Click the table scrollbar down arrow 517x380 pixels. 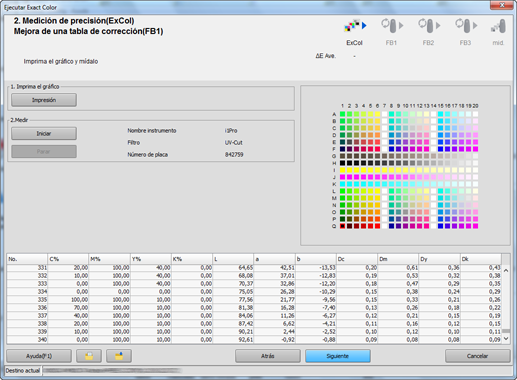(x=506, y=339)
